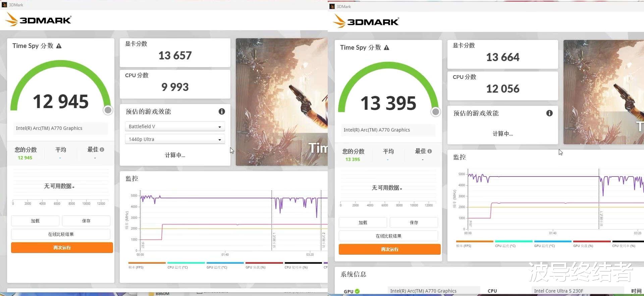Click the 预估的游戏效能 info icon in the 13 395 window
Viewport: 644px width, 296px height.
tap(549, 113)
